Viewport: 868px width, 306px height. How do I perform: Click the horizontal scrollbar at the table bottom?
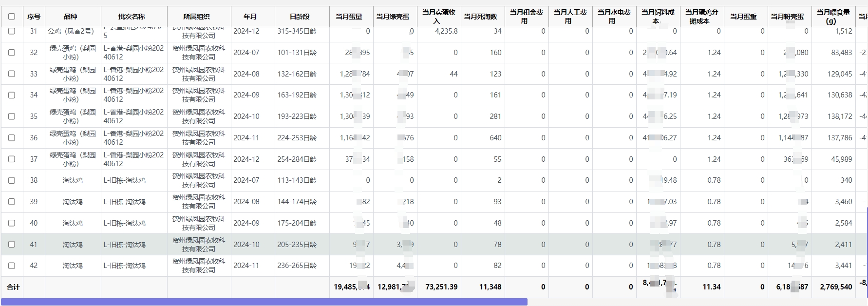[264, 302]
